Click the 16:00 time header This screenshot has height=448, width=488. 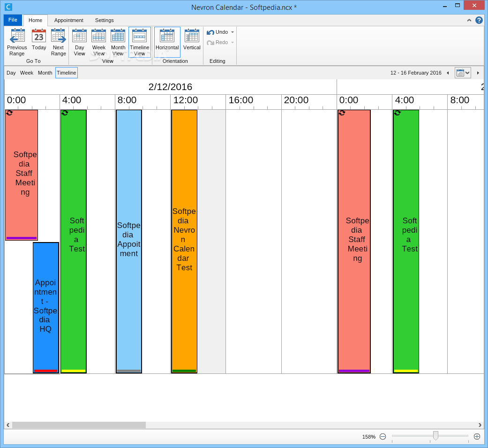pyautogui.click(x=241, y=100)
